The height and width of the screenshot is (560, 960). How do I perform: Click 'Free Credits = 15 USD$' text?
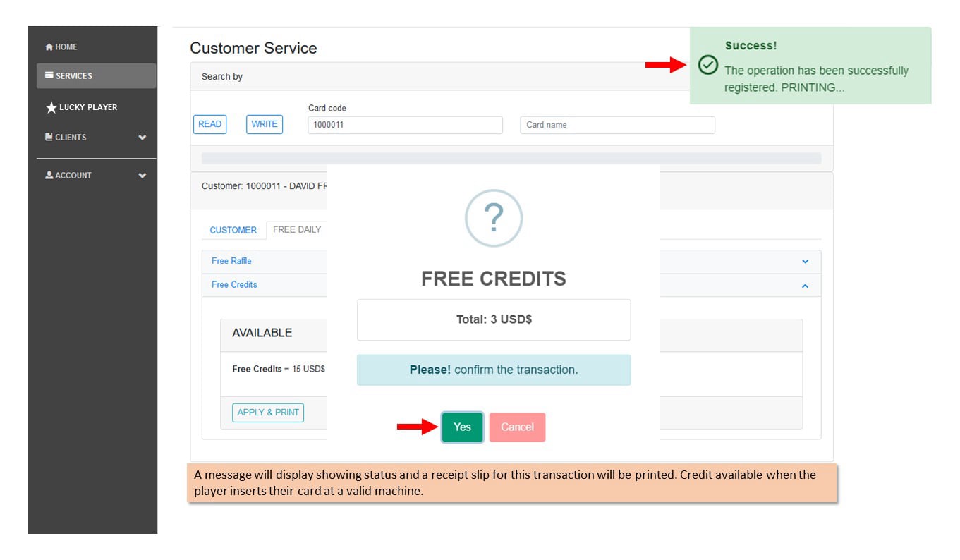pos(279,369)
